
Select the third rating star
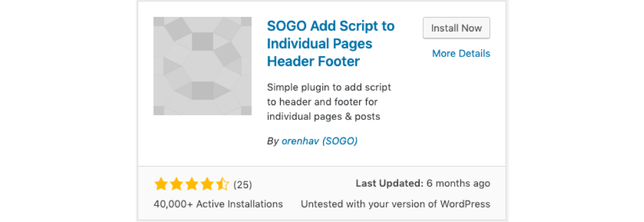click(192, 185)
